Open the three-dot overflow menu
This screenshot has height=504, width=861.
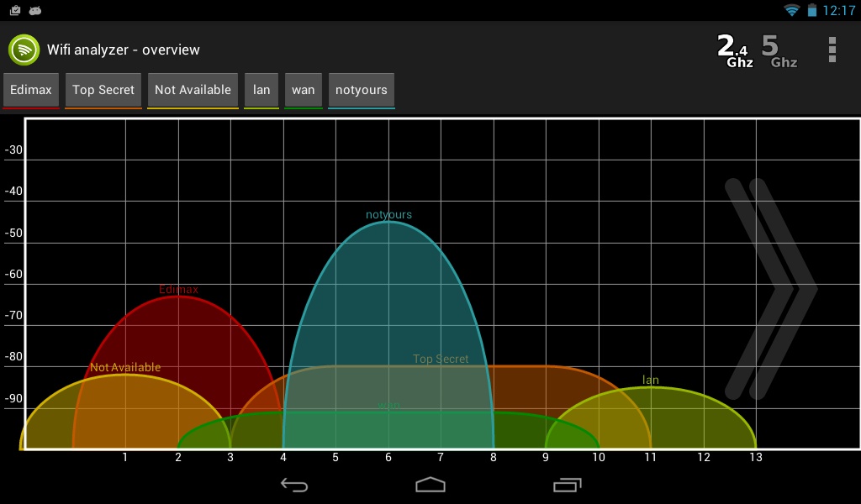click(x=832, y=50)
